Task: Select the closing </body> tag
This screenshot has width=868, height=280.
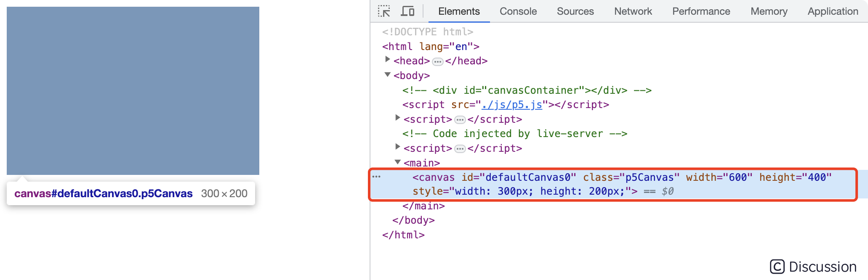Action: pyautogui.click(x=413, y=220)
